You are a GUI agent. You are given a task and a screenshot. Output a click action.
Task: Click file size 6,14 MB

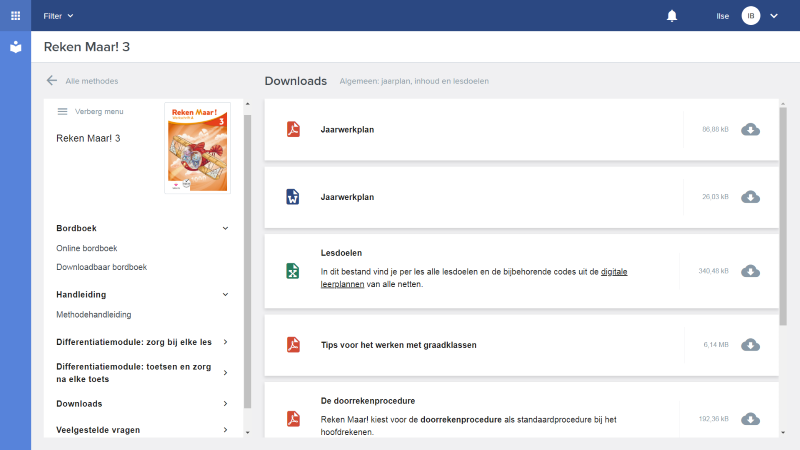pyautogui.click(x=716, y=345)
